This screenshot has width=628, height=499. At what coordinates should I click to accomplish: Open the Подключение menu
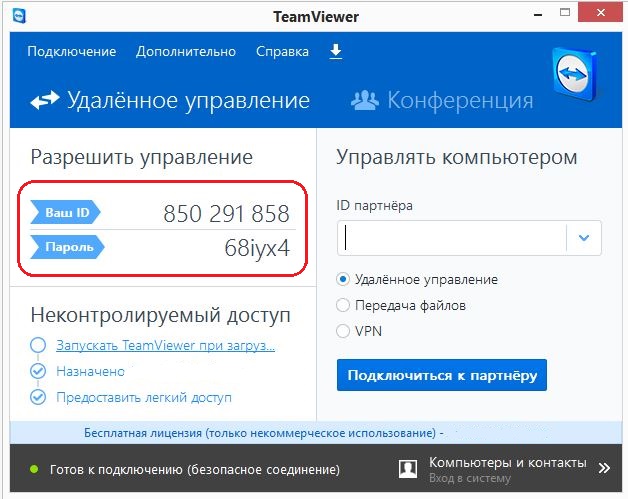tap(72, 52)
